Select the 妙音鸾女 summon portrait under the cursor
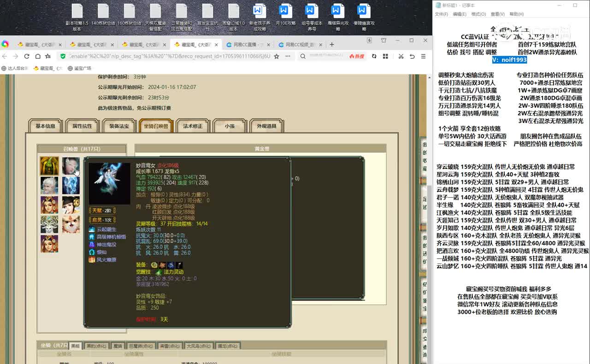This screenshot has width=590, height=364. 71,166
